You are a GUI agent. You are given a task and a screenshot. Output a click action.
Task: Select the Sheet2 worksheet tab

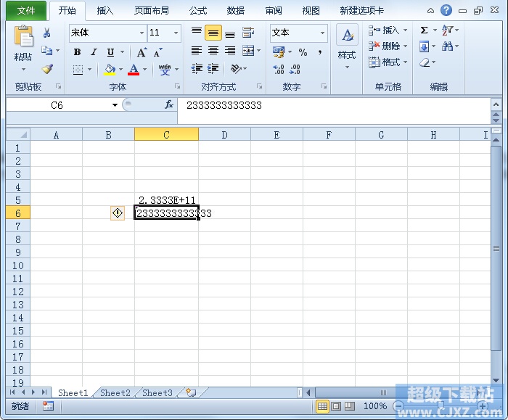(x=115, y=393)
